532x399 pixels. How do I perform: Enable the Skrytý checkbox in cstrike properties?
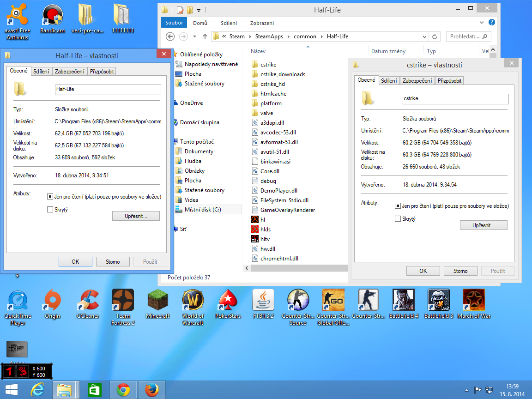coord(398,219)
